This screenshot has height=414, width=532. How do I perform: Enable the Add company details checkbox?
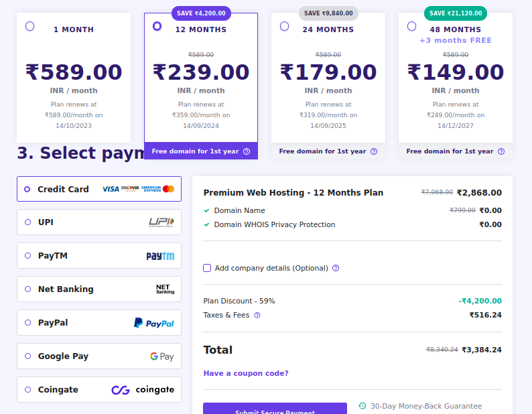point(207,268)
